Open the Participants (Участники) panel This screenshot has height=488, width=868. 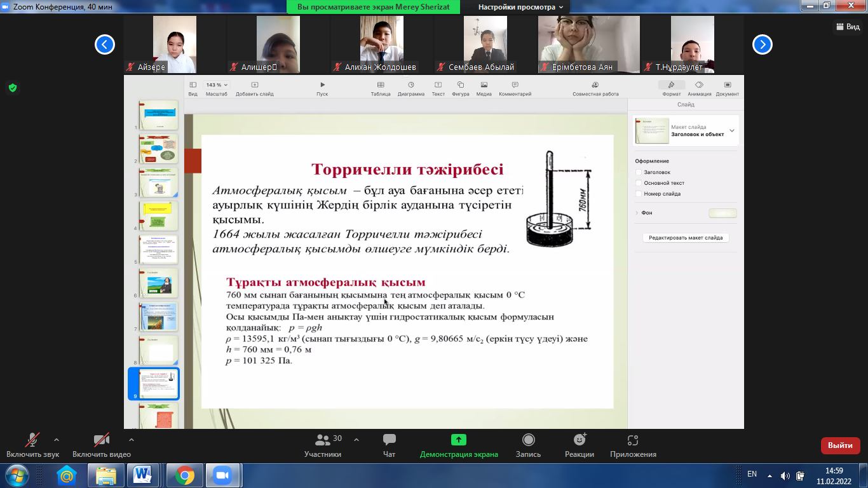click(x=323, y=440)
